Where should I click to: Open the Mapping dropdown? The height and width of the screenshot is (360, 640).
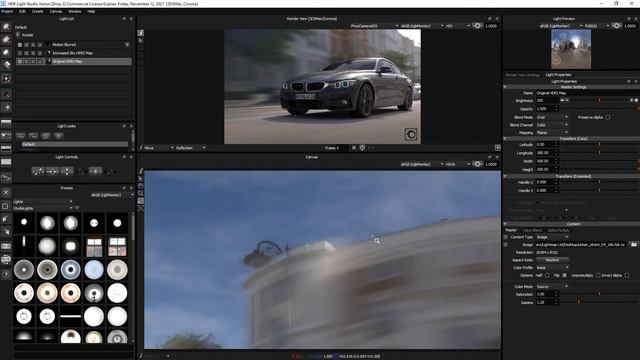coord(552,133)
